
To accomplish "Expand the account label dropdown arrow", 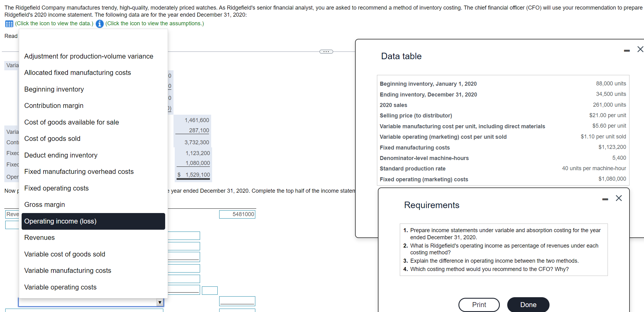I will (160, 302).
